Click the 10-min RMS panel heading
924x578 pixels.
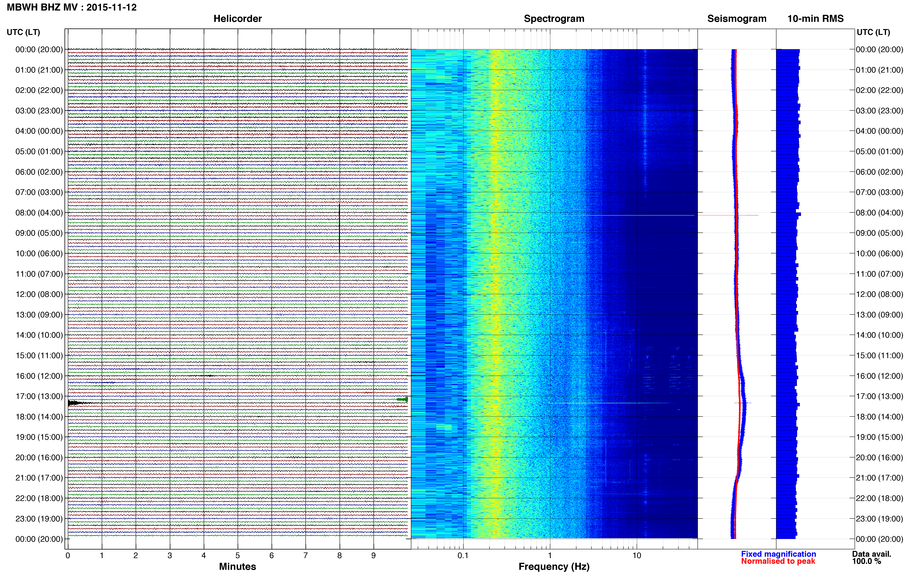815,19
